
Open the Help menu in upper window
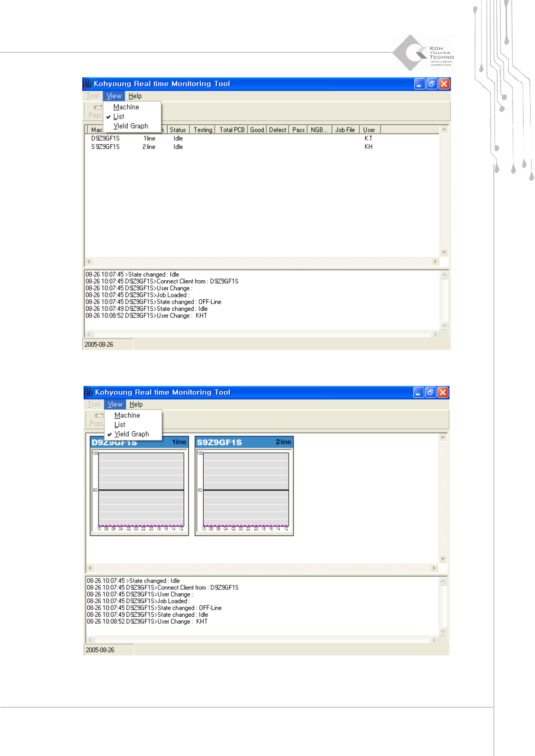coord(135,96)
